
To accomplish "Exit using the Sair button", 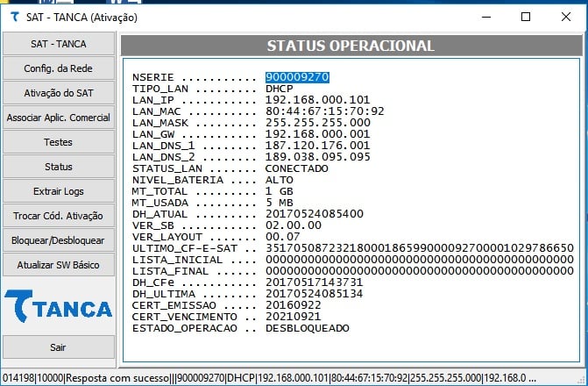I will click(59, 347).
